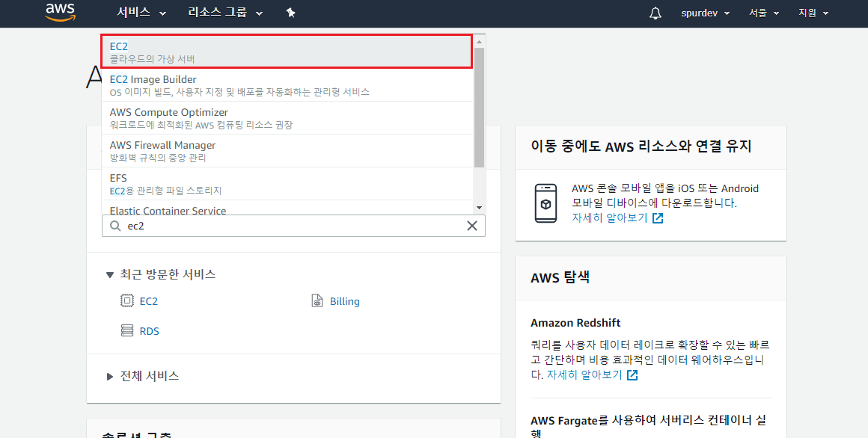Open the notifications bell icon
Image resolution: width=868 pixels, height=438 pixels.
[655, 13]
